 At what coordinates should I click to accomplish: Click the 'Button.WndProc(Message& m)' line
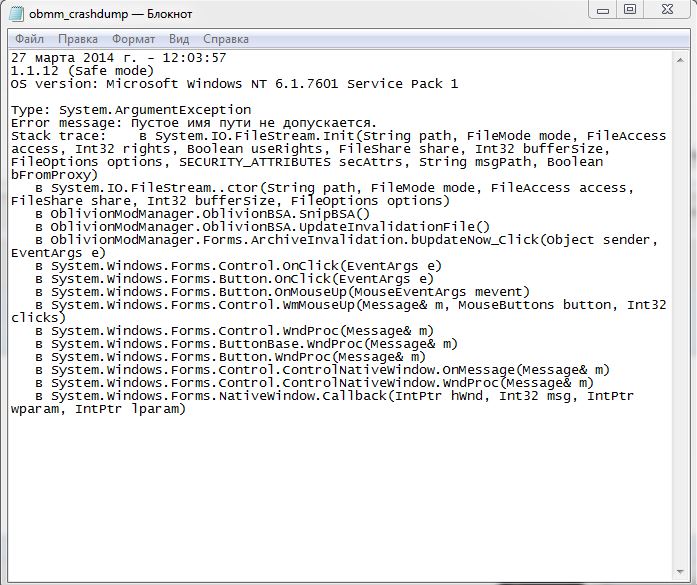[230, 357]
